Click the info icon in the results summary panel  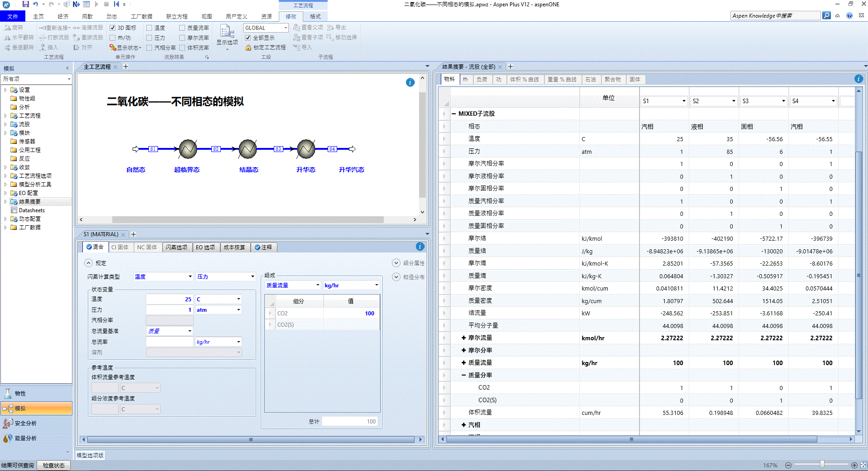pos(858,79)
